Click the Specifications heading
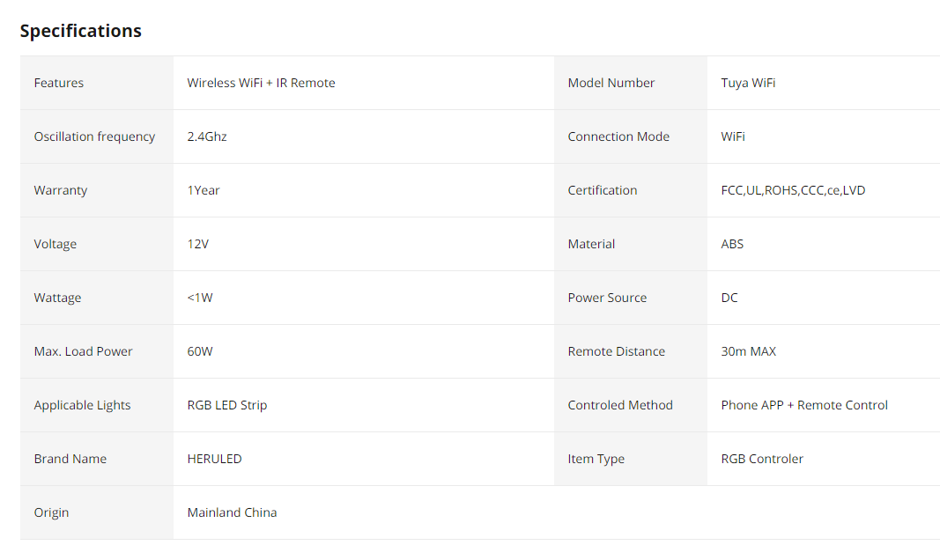This screenshot has height=560, width=940. click(x=81, y=31)
